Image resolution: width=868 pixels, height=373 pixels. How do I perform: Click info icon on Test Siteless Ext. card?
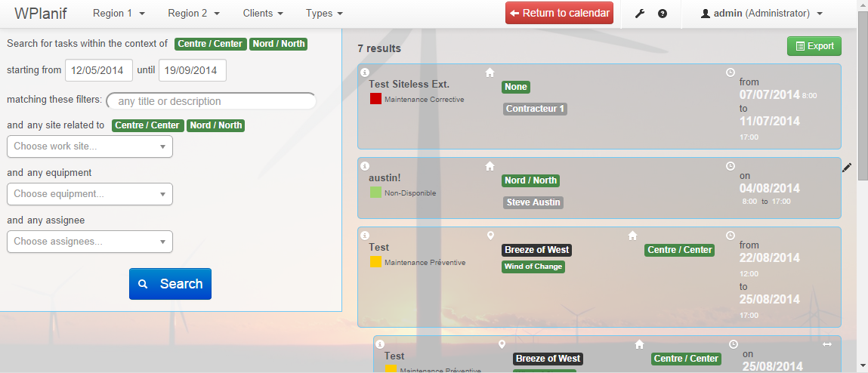click(x=365, y=72)
